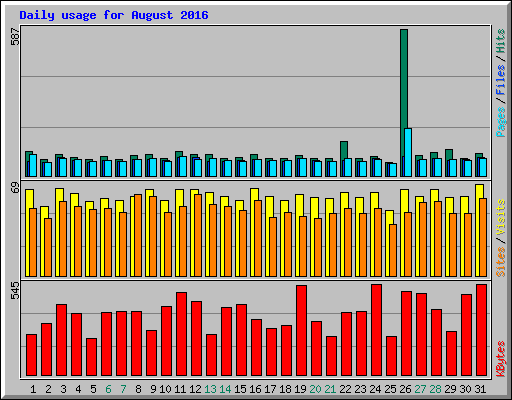The height and width of the screenshot is (400, 512).
Task: Click day label 24 on x-axis
Action: (375, 389)
